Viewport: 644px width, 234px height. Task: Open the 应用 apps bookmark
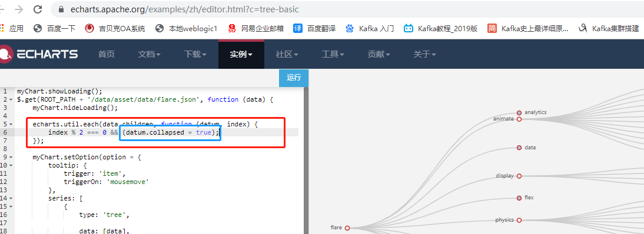(x=12, y=28)
